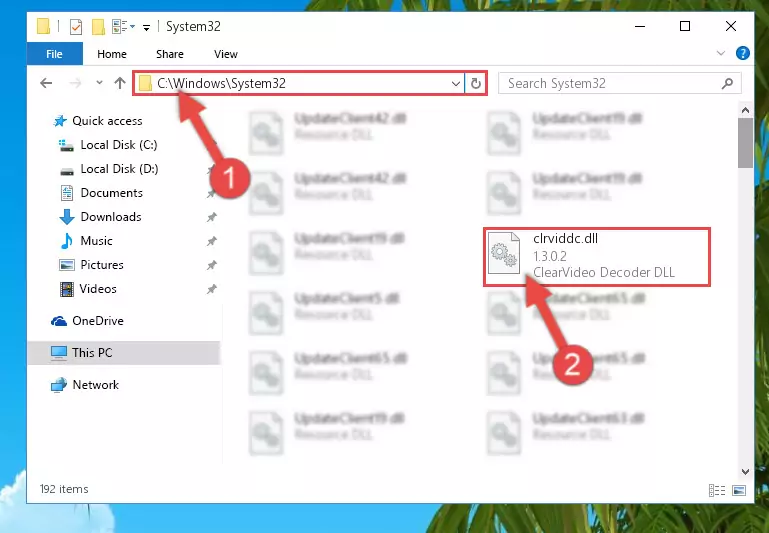Click the folder icon in title bar
The width and height of the screenshot is (769, 533).
tap(43, 26)
